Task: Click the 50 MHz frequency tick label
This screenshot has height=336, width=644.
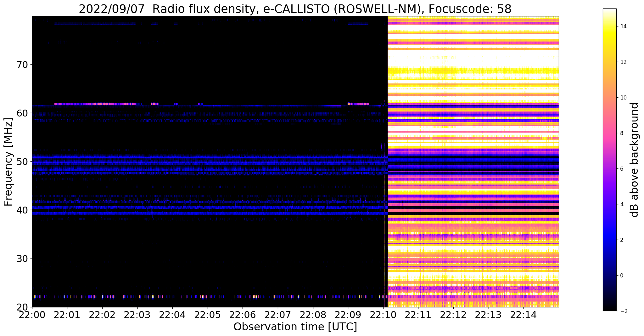Action: [x=22, y=162]
